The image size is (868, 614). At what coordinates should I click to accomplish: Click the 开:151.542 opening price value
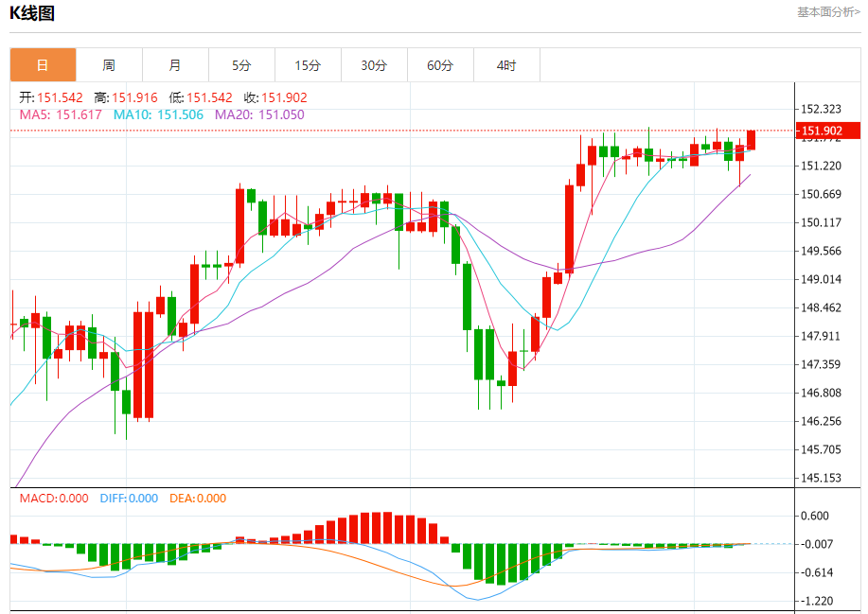click(51, 97)
